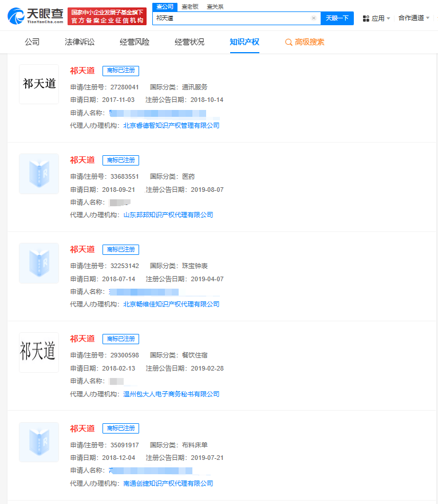Viewport: 438px width, 504px height.
Task: Click 注册公告日期 2019-04-07 text
Action: click(x=185, y=279)
